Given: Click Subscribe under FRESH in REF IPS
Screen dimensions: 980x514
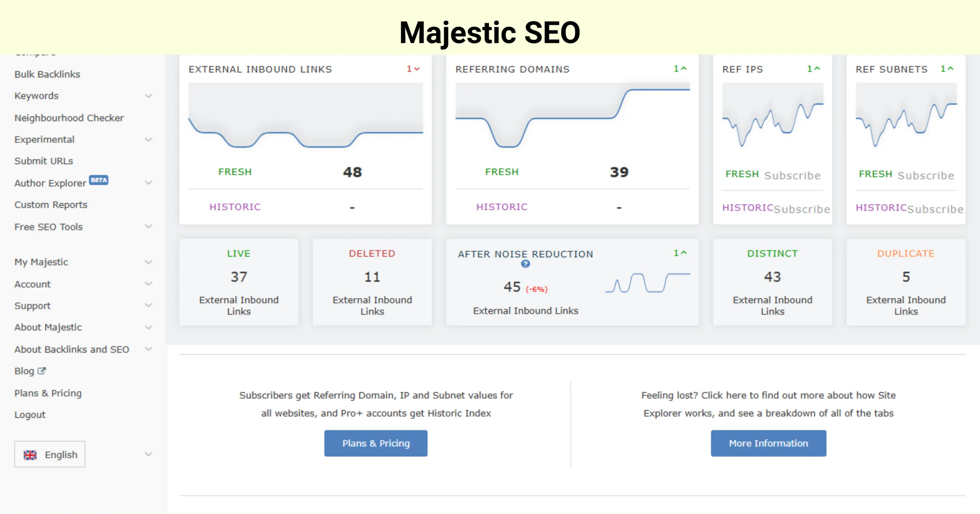Looking at the screenshot, I should (792, 176).
